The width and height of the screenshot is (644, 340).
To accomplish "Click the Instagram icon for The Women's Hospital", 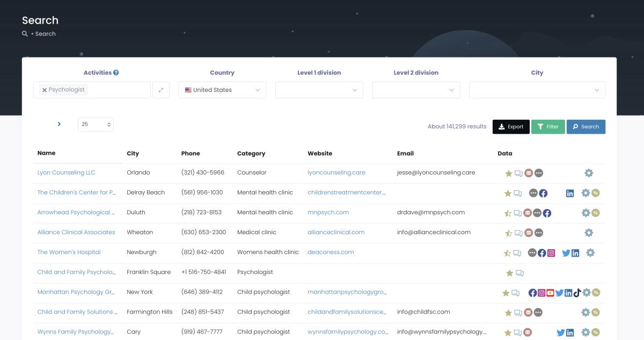I will pyautogui.click(x=551, y=252).
